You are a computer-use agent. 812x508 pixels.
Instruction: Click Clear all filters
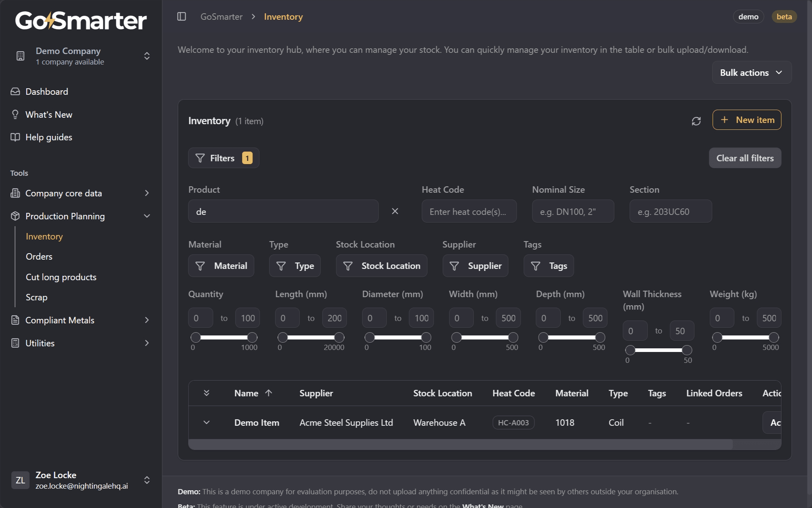pos(745,158)
